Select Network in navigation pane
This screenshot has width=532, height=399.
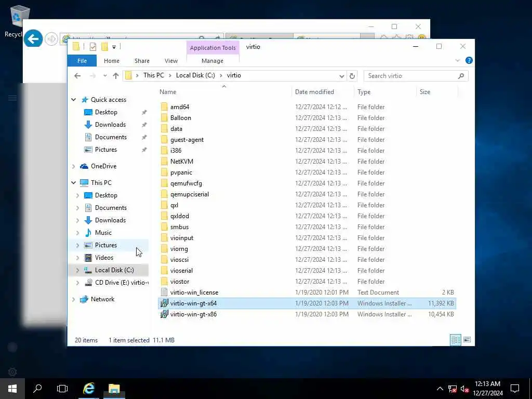[102, 299]
